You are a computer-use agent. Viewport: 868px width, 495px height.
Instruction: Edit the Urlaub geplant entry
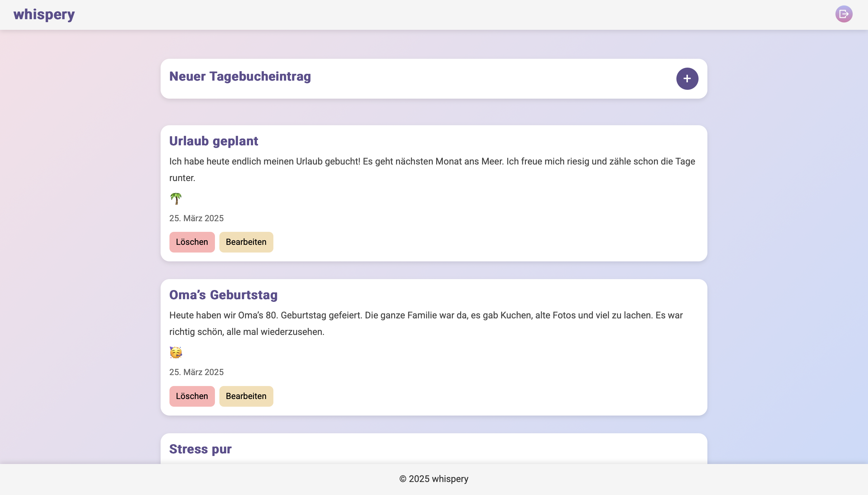pyautogui.click(x=246, y=242)
